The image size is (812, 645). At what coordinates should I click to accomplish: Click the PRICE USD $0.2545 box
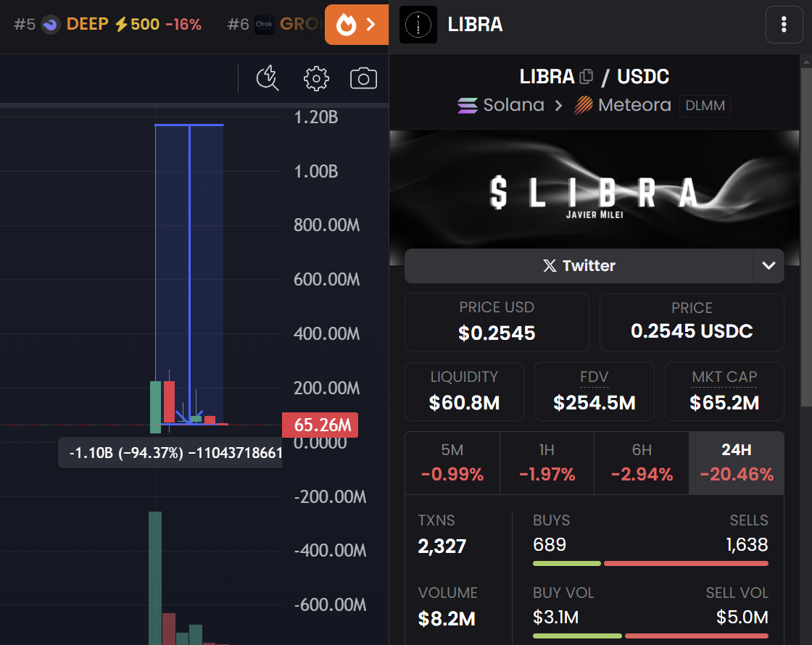(497, 322)
